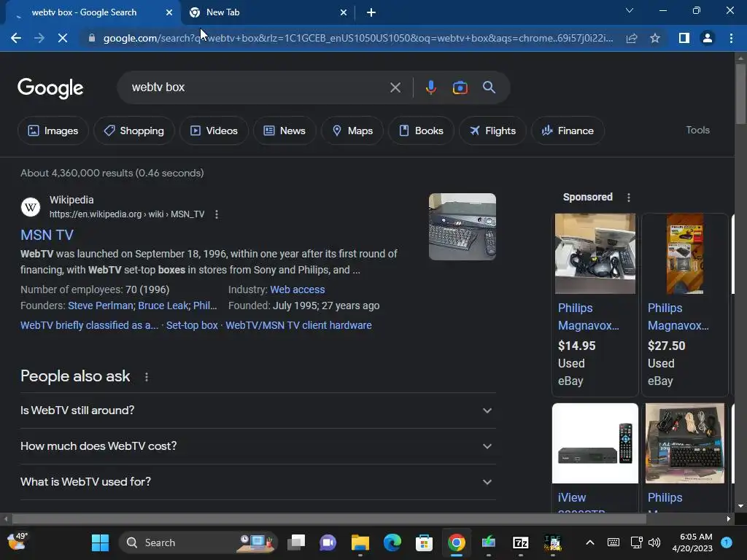Image resolution: width=747 pixels, height=560 pixels.
Task: Open the Windows Start menu
Action: pyautogui.click(x=100, y=542)
